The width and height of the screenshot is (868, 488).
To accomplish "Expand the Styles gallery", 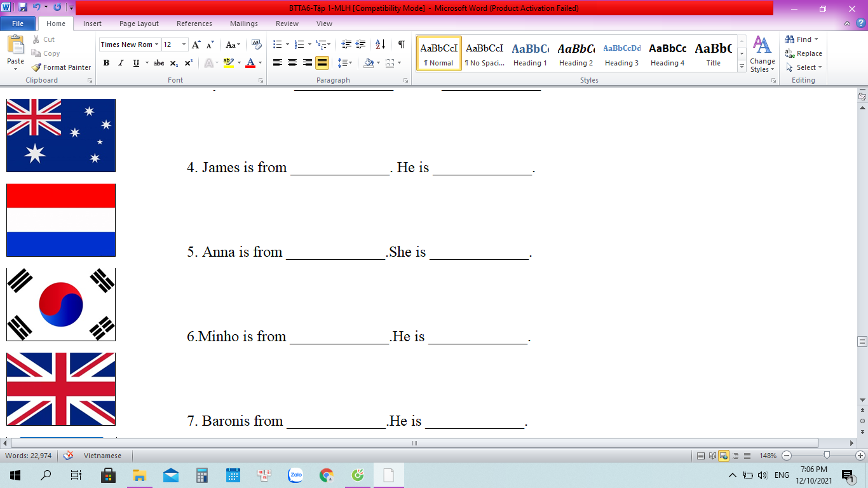I will [742, 67].
